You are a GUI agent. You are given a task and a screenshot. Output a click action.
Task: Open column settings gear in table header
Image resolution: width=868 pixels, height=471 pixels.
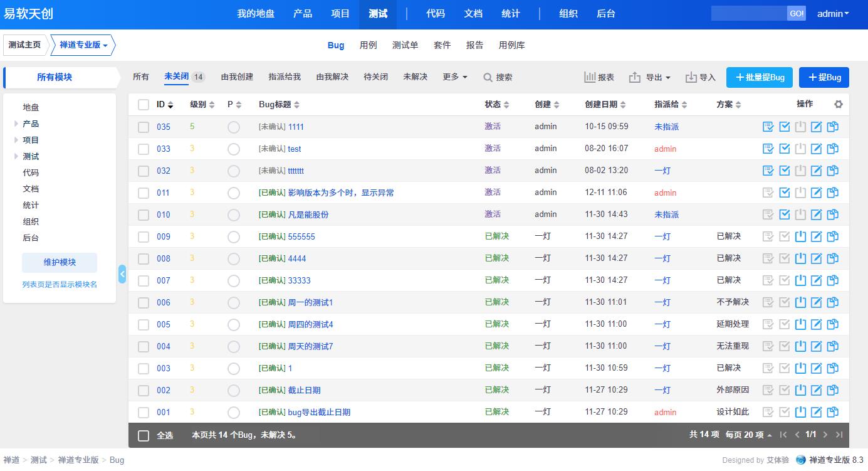[x=839, y=105]
